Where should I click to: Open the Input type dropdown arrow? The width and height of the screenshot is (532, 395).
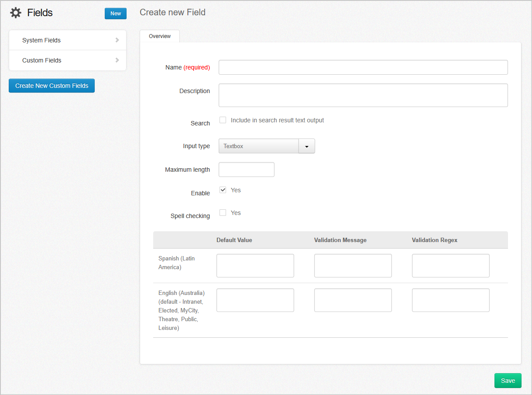pos(306,146)
